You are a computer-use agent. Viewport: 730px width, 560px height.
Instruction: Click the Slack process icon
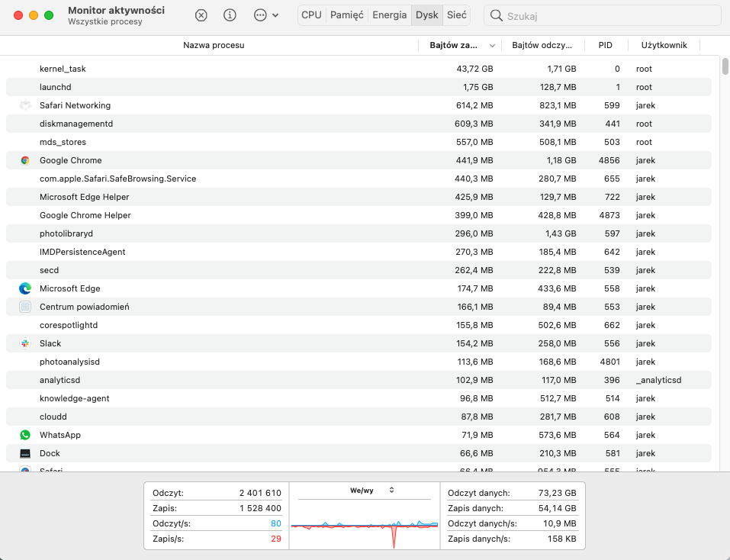click(x=25, y=343)
